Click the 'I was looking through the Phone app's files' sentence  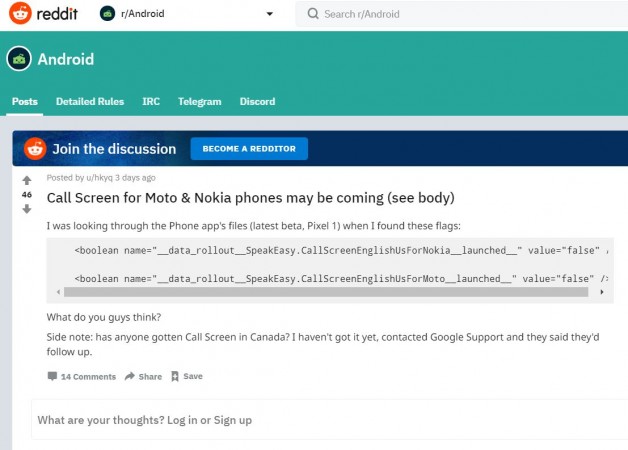click(254, 226)
